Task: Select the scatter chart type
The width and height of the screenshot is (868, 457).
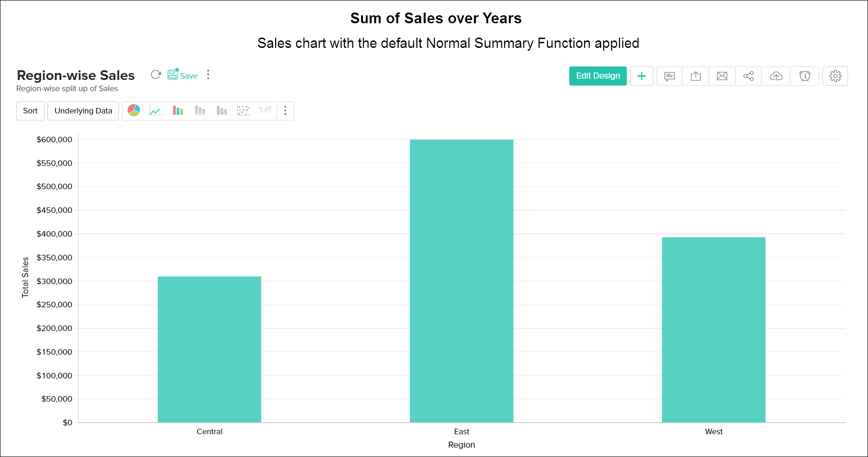Action: point(243,111)
